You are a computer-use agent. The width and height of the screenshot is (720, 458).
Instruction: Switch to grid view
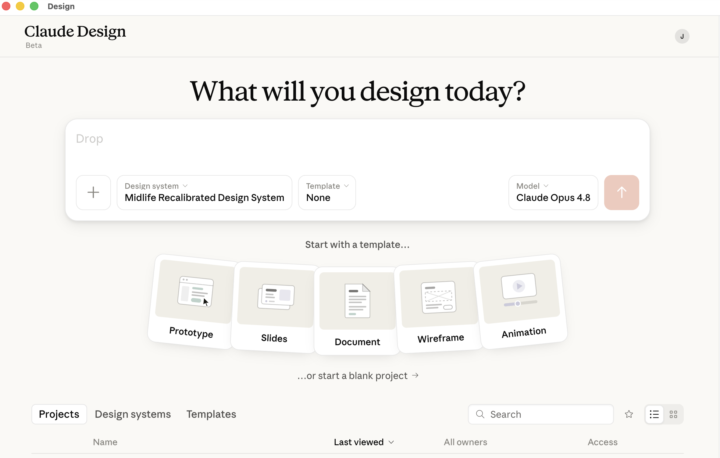point(674,414)
